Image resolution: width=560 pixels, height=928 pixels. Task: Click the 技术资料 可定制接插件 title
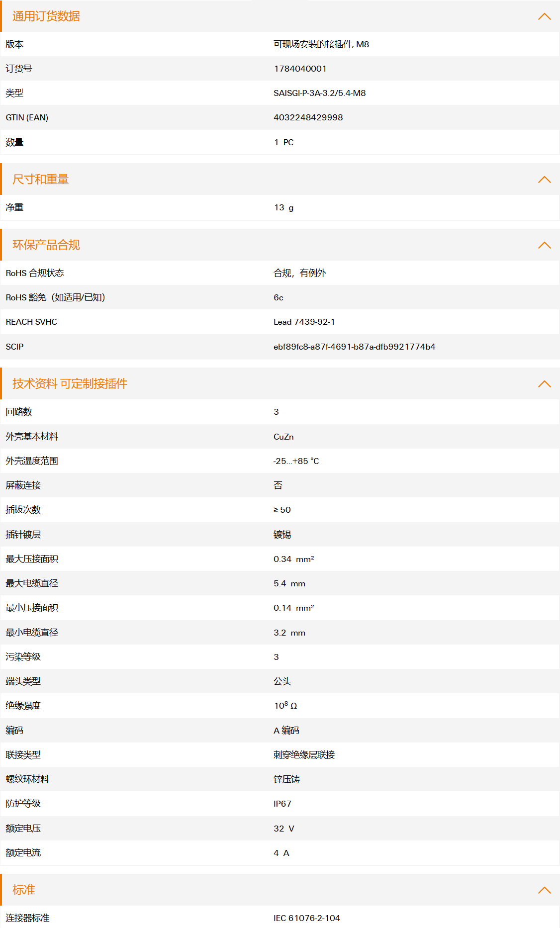click(70, 384)
